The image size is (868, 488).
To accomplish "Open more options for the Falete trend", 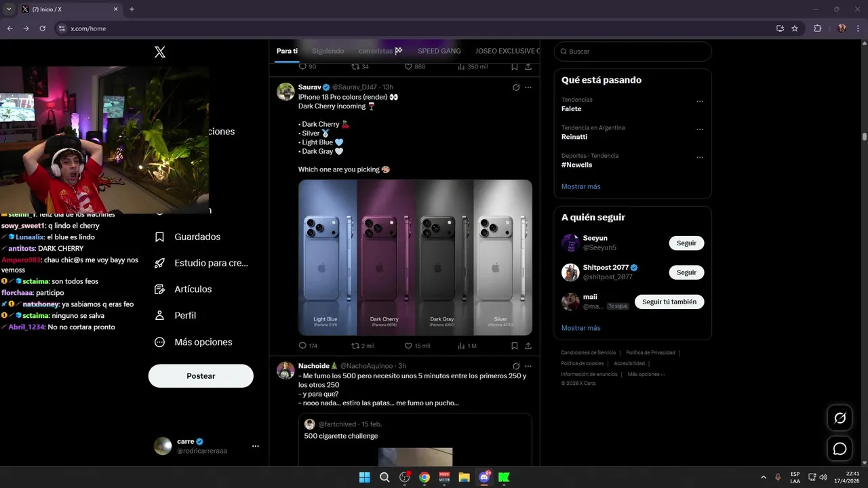I will click(x=700, y=101).
